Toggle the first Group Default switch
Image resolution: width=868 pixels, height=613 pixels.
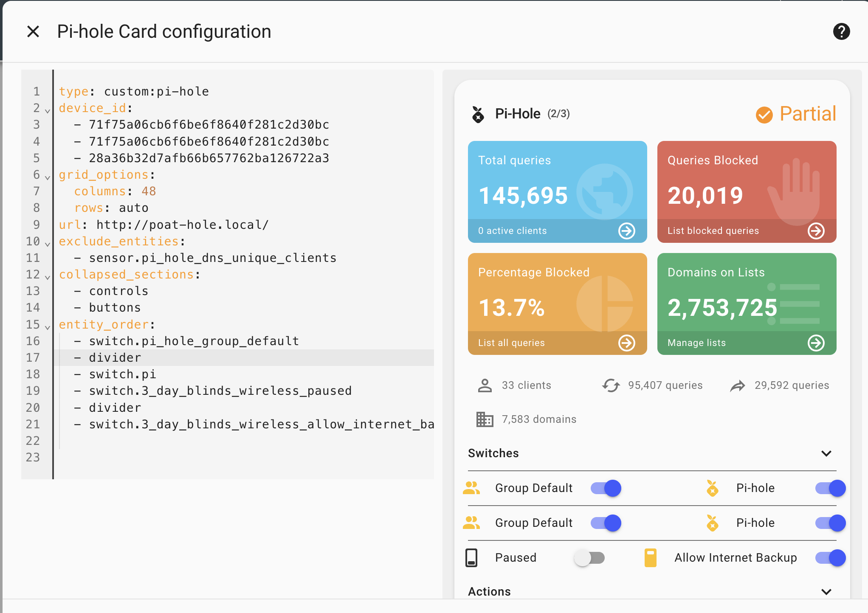(x=606, y=488)
